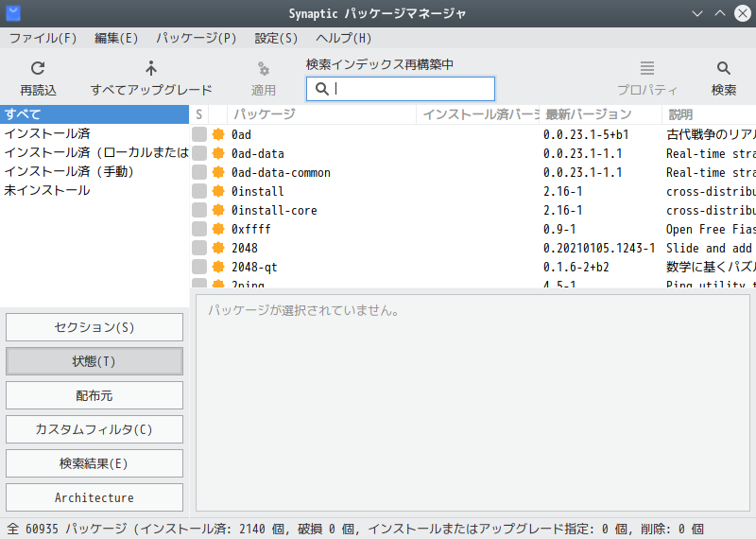Viewport: 756px width, 539px height.
Task: Click the 状態(T) filter button
Action: [94, 361]
